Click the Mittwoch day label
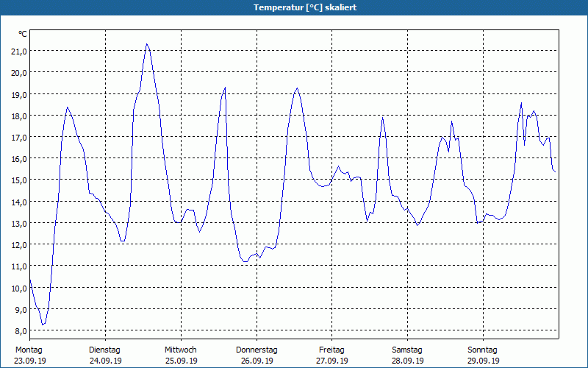Viewport: 588px width, 368px height. click(x=181, y=350)
